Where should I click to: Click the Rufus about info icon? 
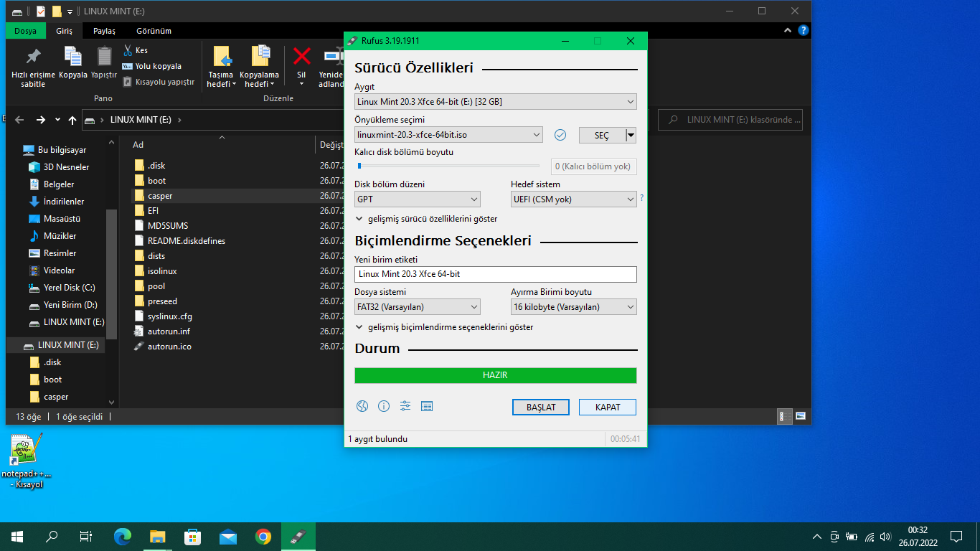(x=384, y=406)
